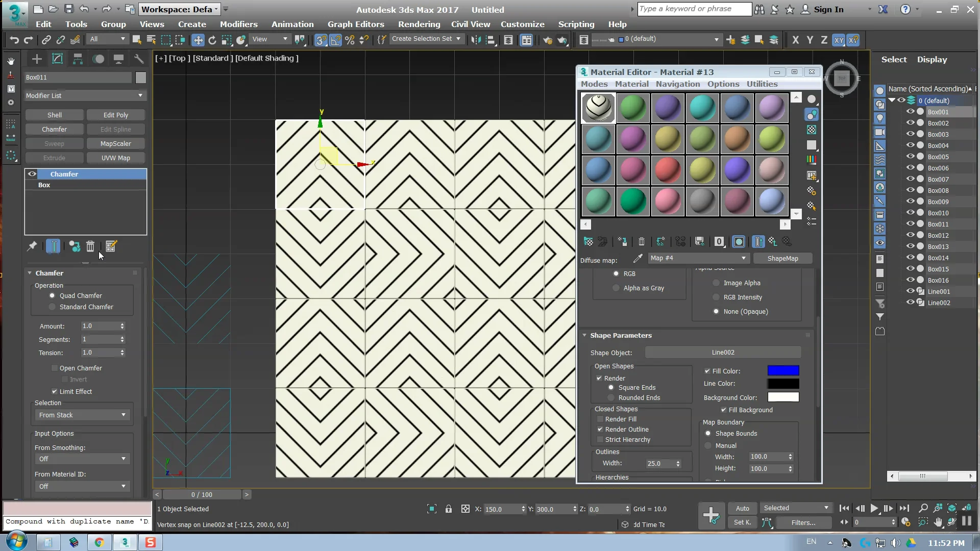
Task: Assign material to selection in Material Editor
Action: [x=622, y=241]
